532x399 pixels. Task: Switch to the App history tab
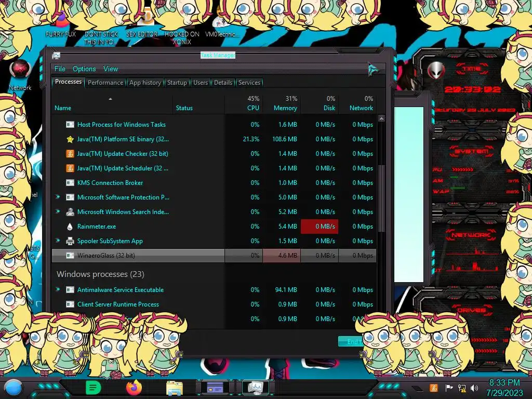click(x=145, y=83)
